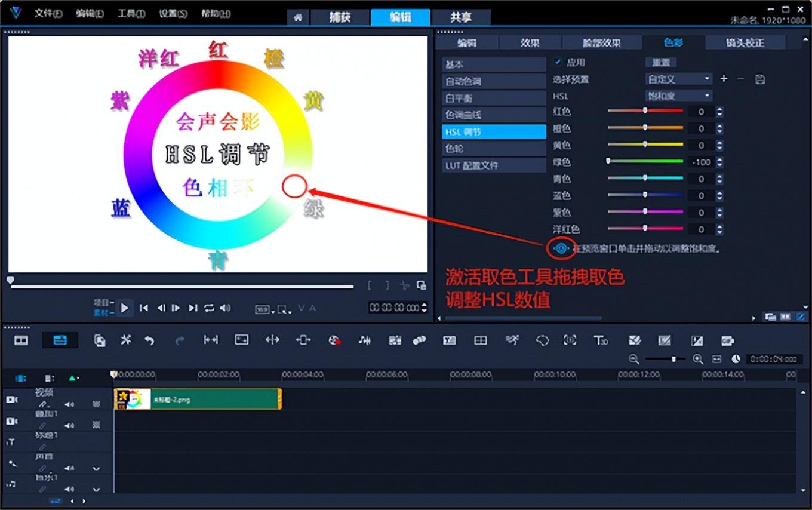
Task: Click the 重置 reset button
Action: pyautogui.click(x=661, y=62)
